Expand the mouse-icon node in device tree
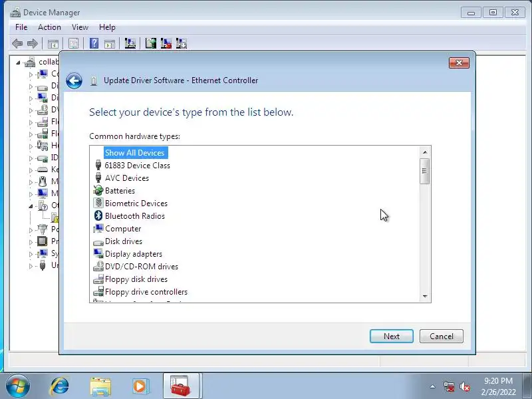Screen dimensions: 532x399 click(31, 182)
